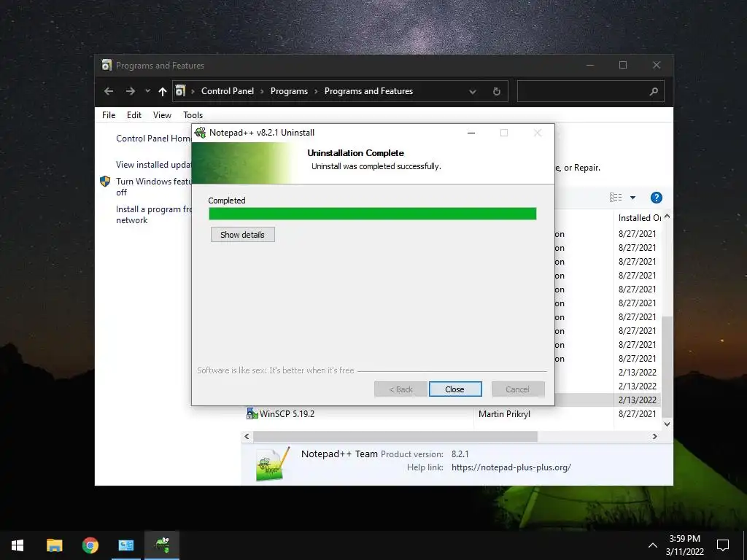Switch to the Control Panel taskbar button
This screenshot has height=560, width=747.
click(x=125, y=545)
